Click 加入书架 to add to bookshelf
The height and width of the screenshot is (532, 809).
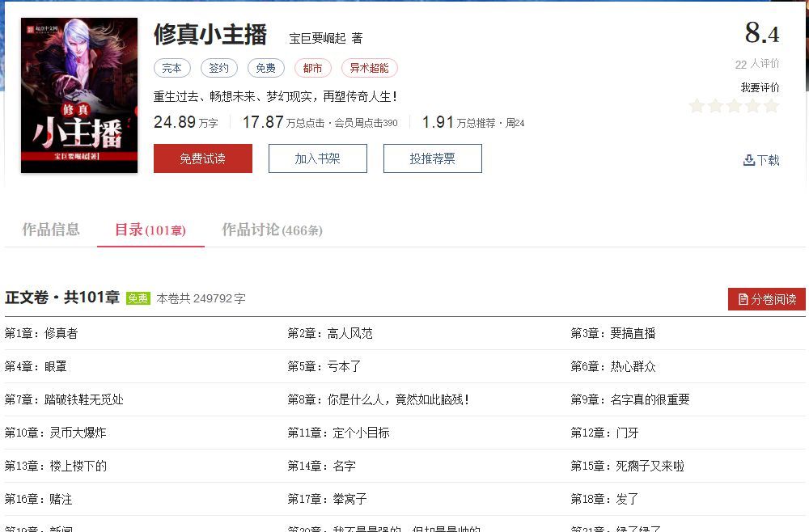point(317,158)
